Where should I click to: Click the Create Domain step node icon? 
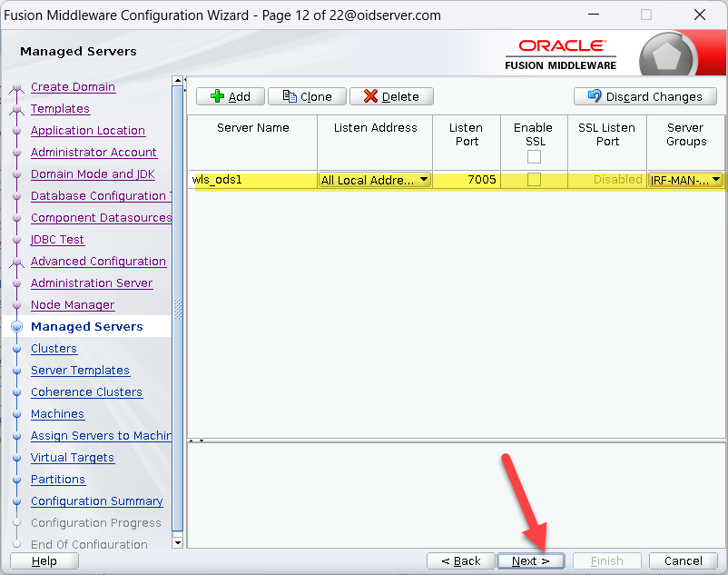(16, 87)
